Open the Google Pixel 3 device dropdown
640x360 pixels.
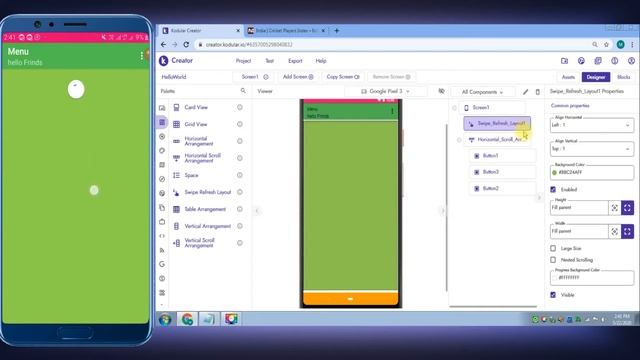(x=385, y=91)
